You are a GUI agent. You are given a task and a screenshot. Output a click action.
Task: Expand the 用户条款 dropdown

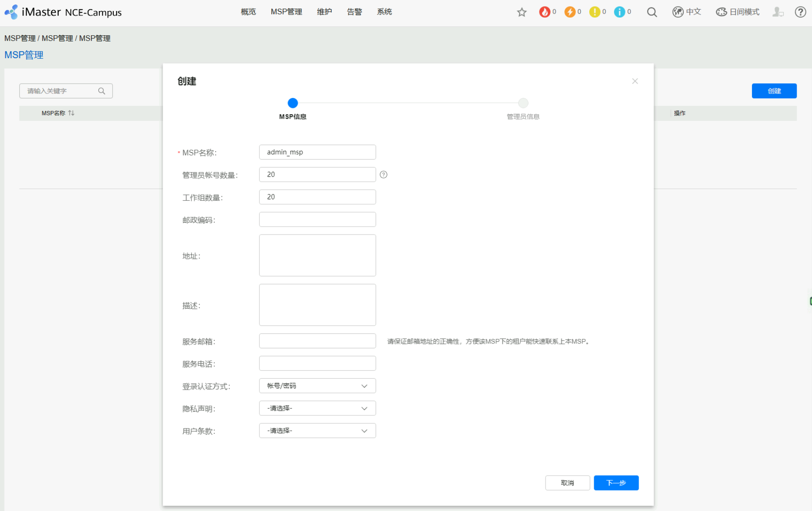pos(317,431)
